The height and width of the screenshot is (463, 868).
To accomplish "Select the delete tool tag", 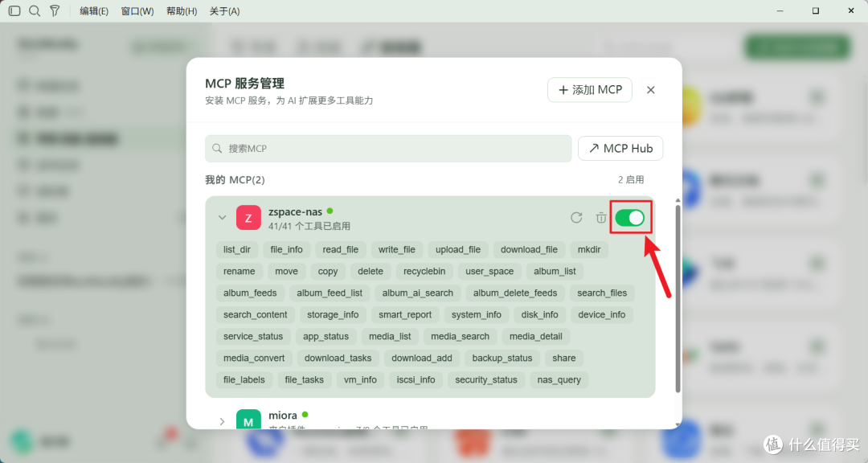I will (x=371, y=272).
